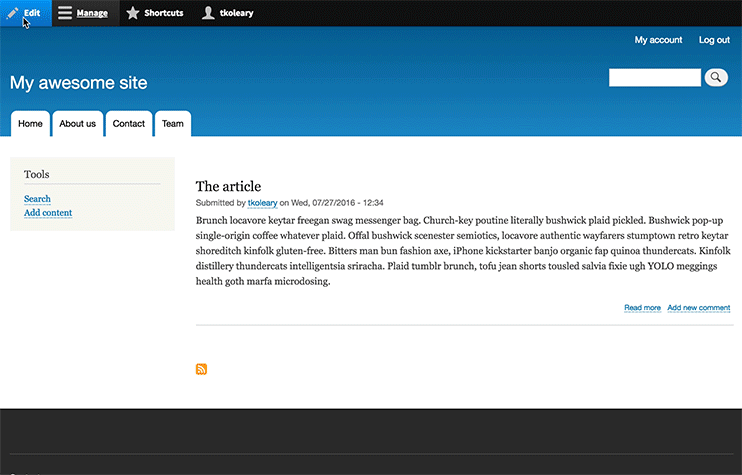
Task: Click the My awesome site title
Action: pyautogui.click(x=78, y=83)
